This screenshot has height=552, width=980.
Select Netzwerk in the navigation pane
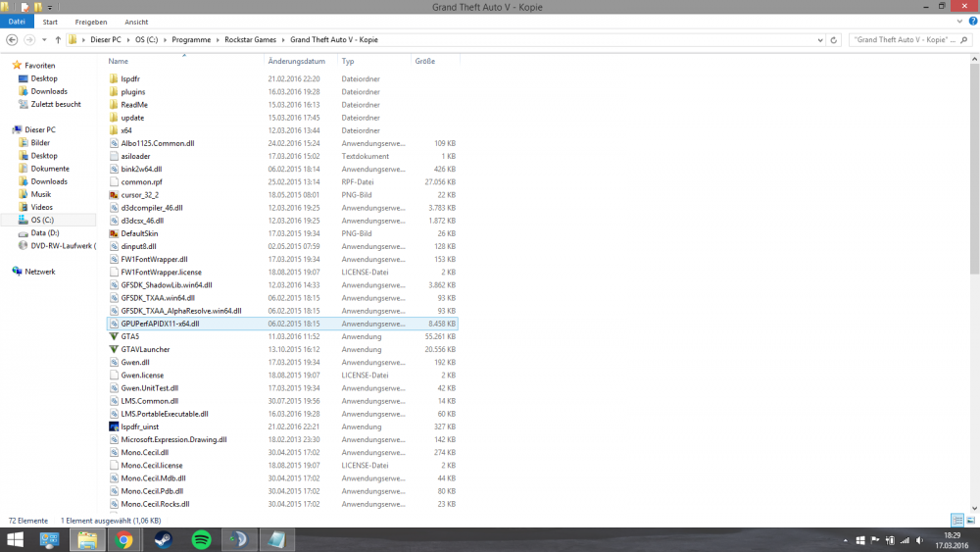39,272
